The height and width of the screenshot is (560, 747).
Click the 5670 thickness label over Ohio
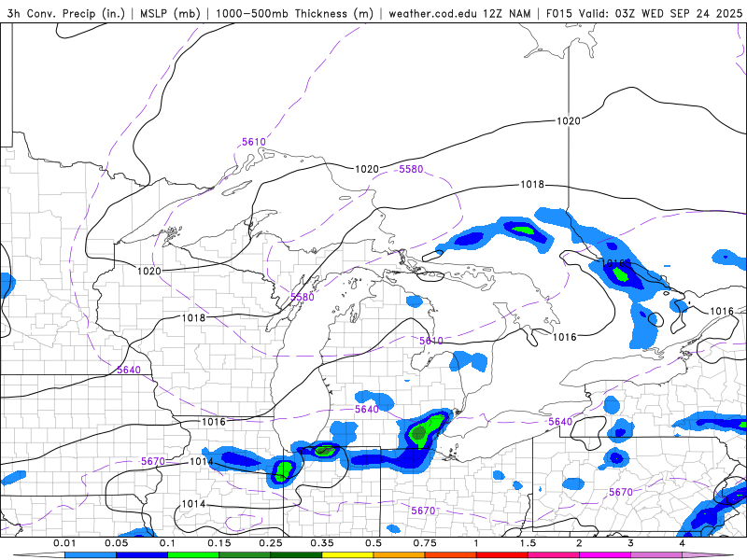pyautogui.click(x=423, y=511)
